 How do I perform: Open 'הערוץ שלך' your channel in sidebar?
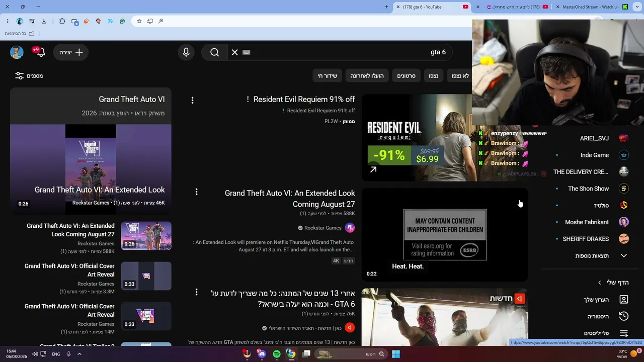point(606,300)
